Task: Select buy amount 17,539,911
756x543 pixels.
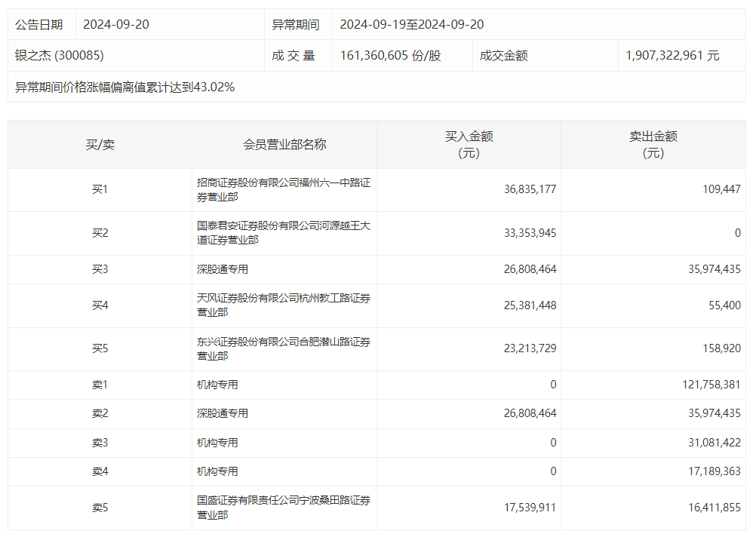Action: 530,508
